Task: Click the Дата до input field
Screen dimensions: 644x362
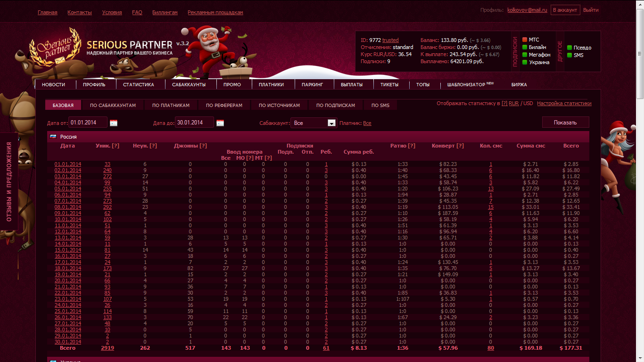Action: click(x=195, y=123)
